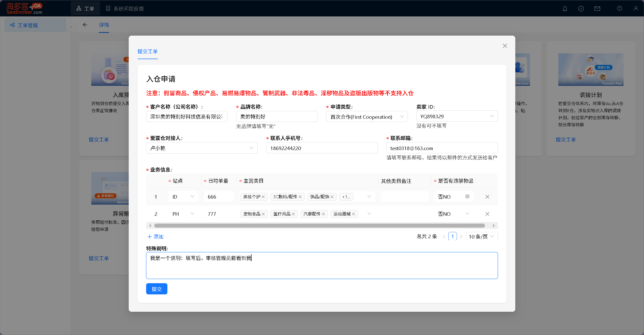This screenshot has height=335, width=644.
Task: Open the user profile icon
Action: click(x=636, y=9)
